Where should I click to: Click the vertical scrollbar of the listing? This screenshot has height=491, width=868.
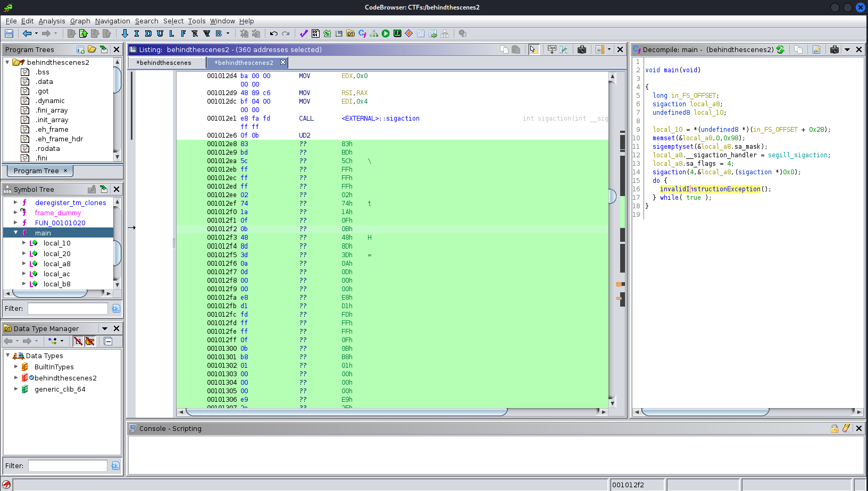click(x=612, y=239)
